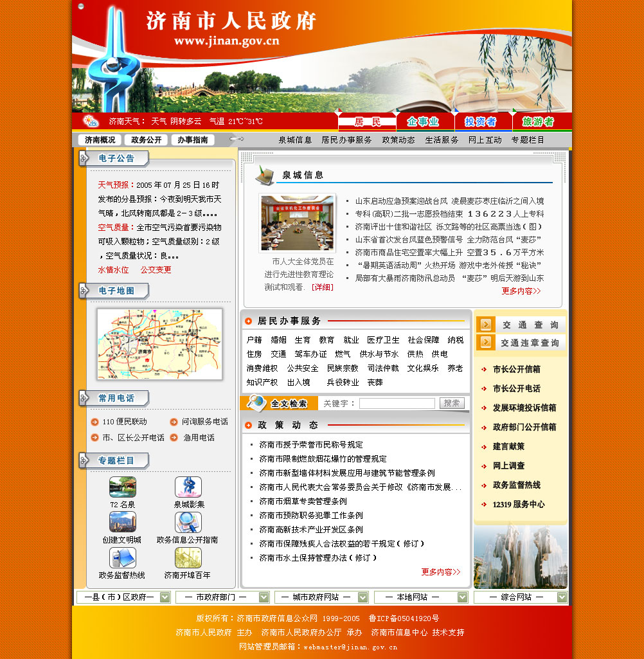Open the 市长公开信箱 link

[516, 369]
